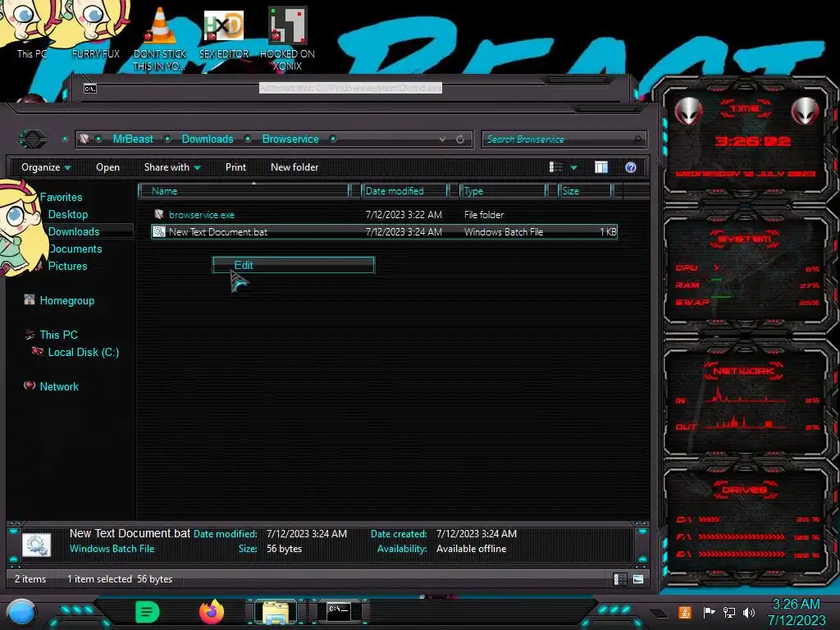Expand the address bar history dropdown
Image resolution: width=840 pixels, height=630 pixels.
click(x=442, y=139)
